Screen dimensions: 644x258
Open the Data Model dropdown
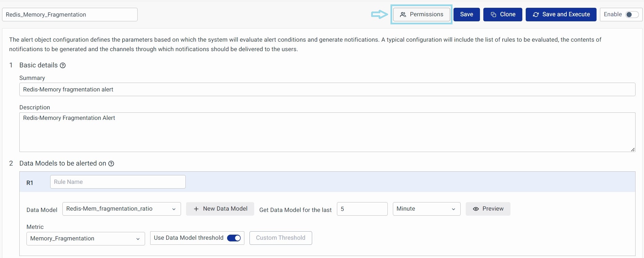[x=121, y=209]
